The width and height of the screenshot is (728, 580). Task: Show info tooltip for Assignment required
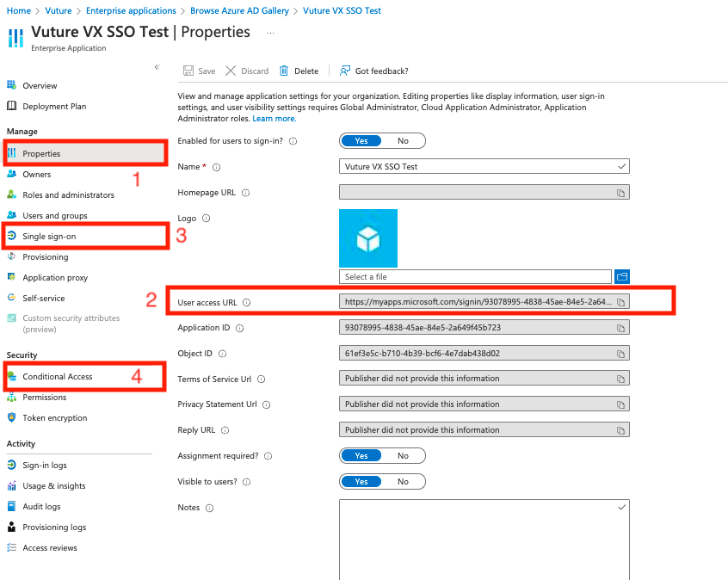pos(268,456)
